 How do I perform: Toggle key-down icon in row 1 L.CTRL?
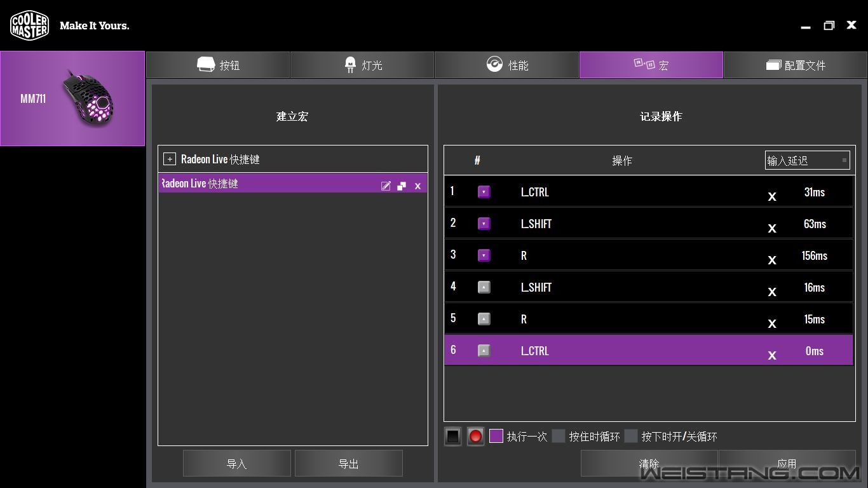coord(484,192)
